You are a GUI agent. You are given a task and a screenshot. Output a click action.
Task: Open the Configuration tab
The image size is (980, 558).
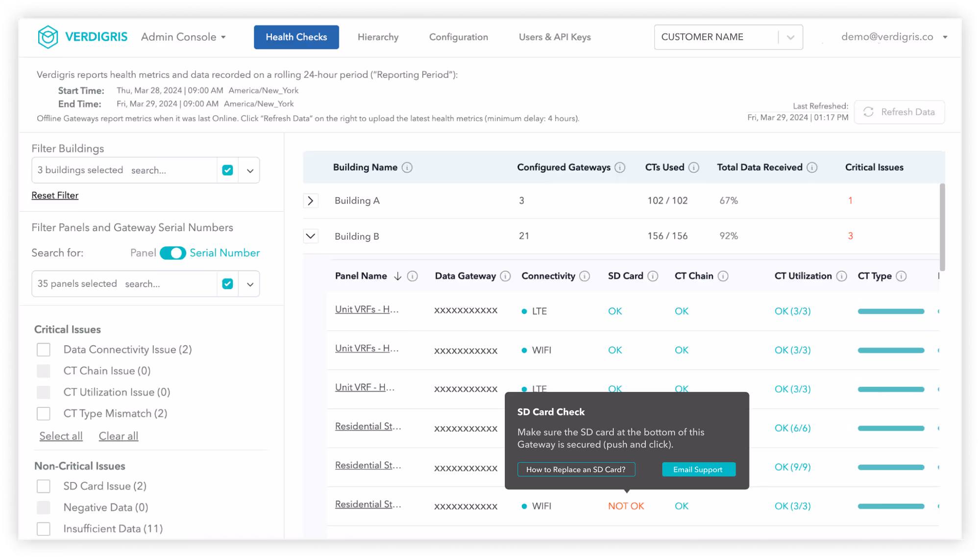click(458, 37)
